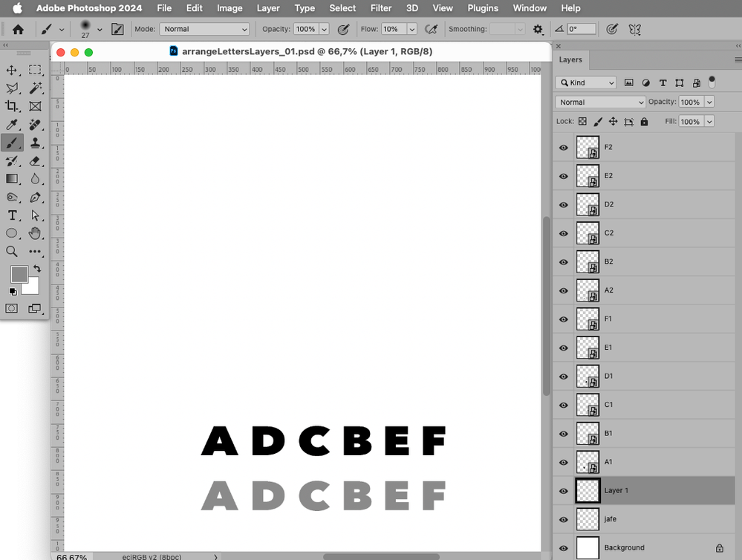Open the layer blend mode dropdown
The height and width of the screenshot is (560, 742).
(600, 102)
